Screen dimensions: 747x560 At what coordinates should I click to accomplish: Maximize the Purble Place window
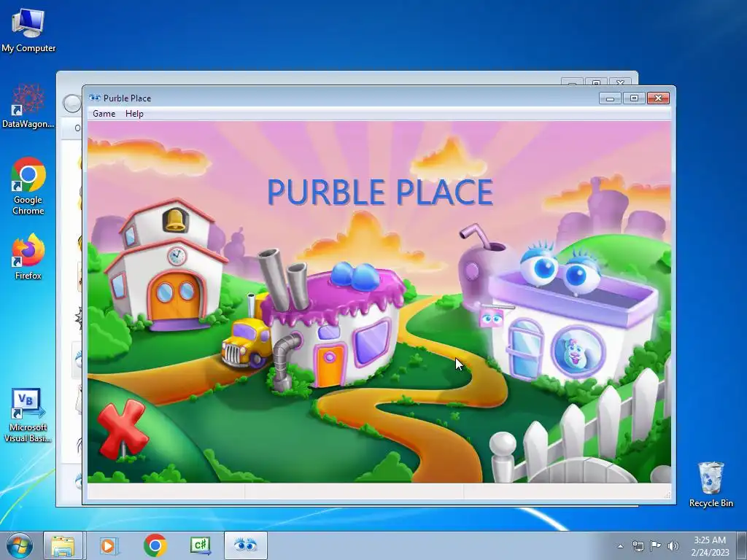(x=634, y=98)
